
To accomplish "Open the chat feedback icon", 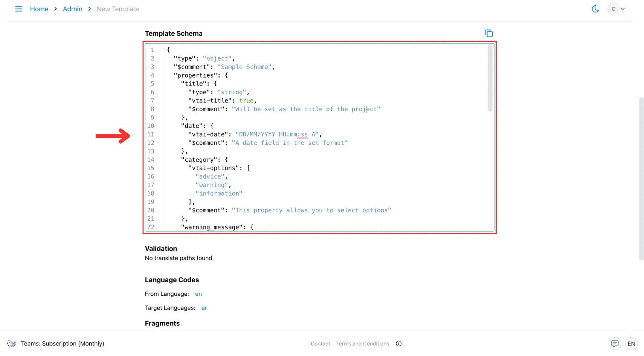I will tap(615, 344).
